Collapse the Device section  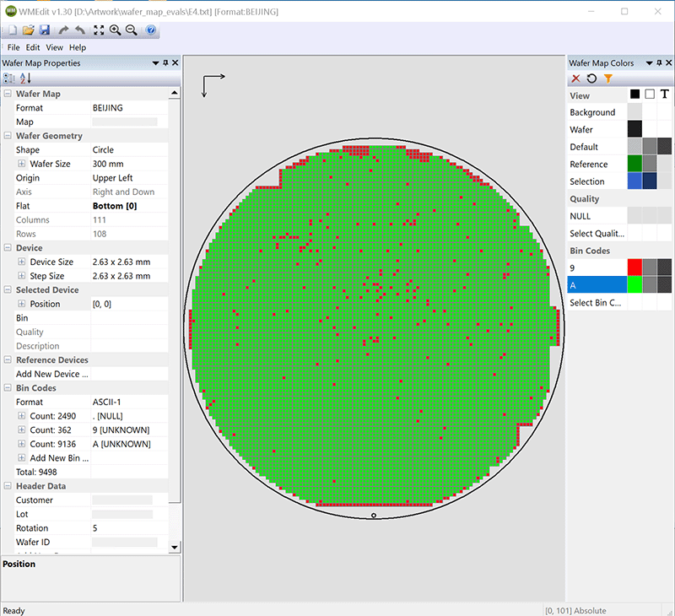point(8,247)
